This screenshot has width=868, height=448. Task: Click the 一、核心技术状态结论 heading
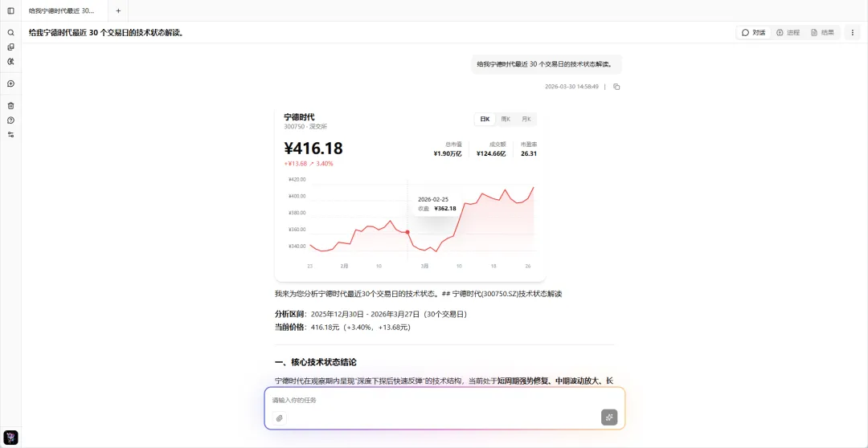point(316,362)
